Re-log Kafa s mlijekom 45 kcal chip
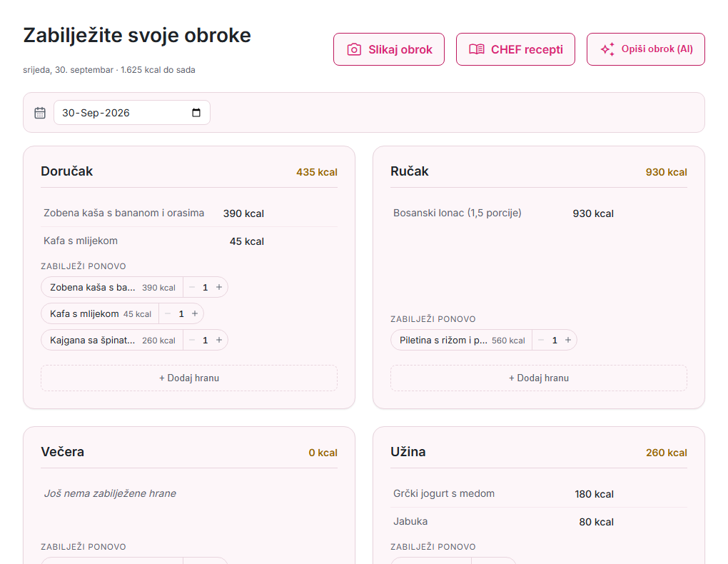Viewport: 728px width, 564px height. click(x=101, y=313)
